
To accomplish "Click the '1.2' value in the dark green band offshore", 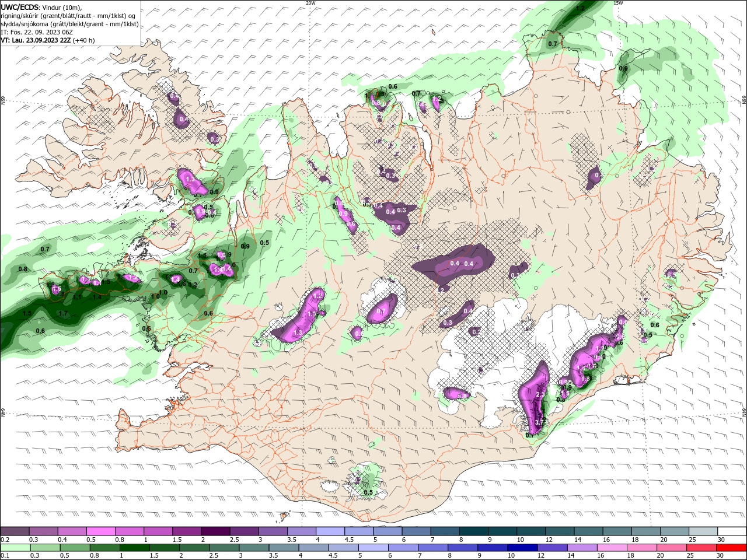I will tap(580, 9).
